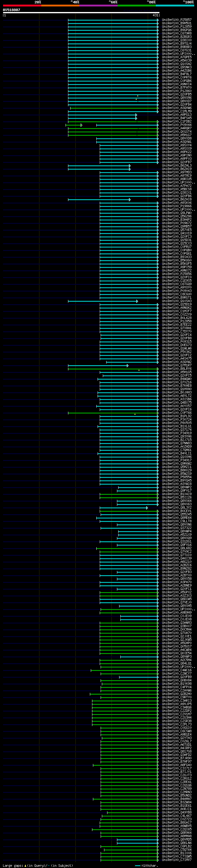Open hit UniRef100_P12859
The height and width of the screenshot is (868, 197).
(177, 26)
